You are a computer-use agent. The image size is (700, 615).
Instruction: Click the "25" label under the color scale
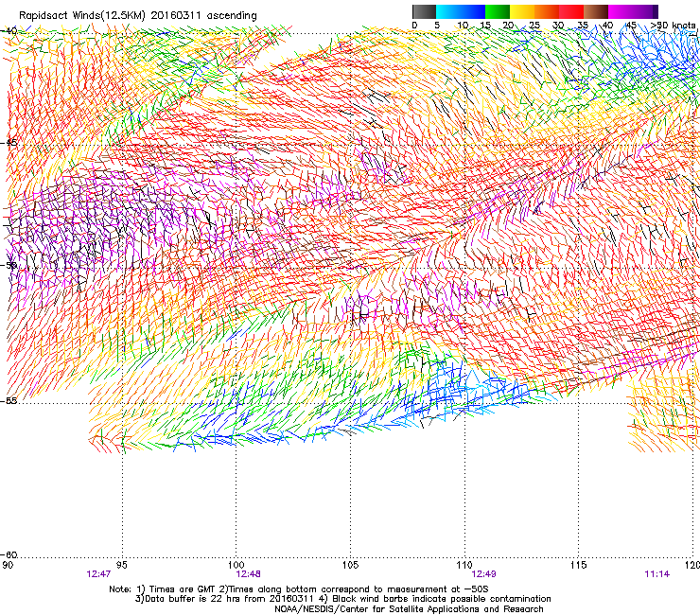534,25
